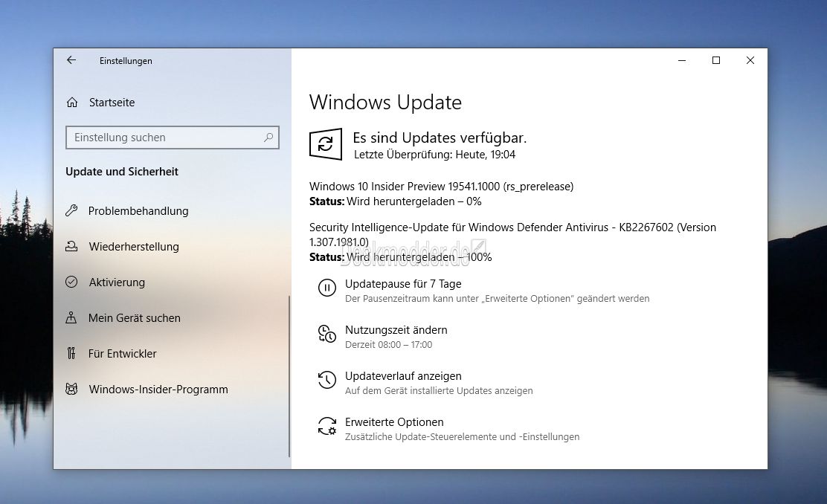Click the Mein Gerät suchen icon
827x504 pixels.
[71, 317]
